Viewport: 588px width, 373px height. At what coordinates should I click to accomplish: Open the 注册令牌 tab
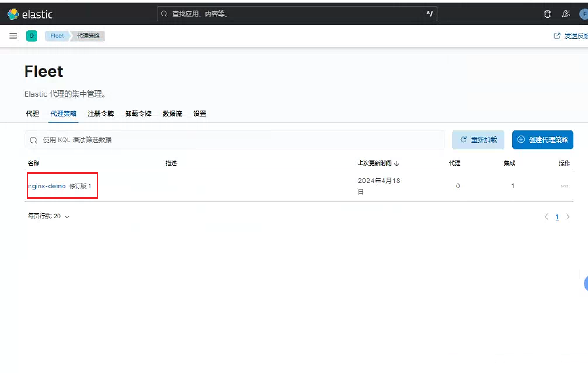(x=101, y=114)
